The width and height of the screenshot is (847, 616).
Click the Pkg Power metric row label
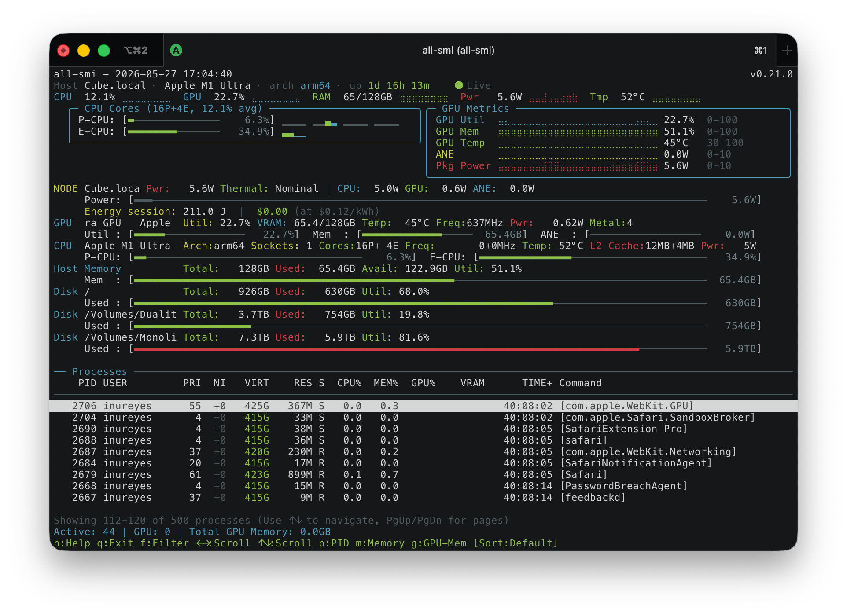click(x=463, y=166)
